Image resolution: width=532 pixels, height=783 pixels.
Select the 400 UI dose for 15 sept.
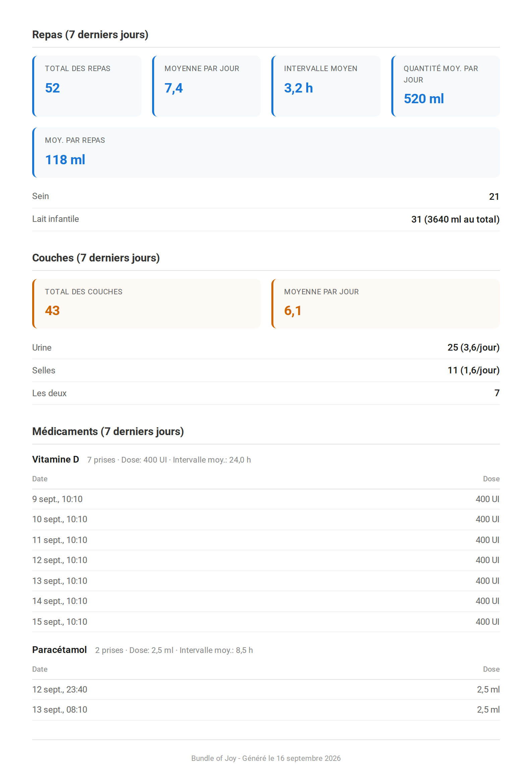click(x=487, y=622)
